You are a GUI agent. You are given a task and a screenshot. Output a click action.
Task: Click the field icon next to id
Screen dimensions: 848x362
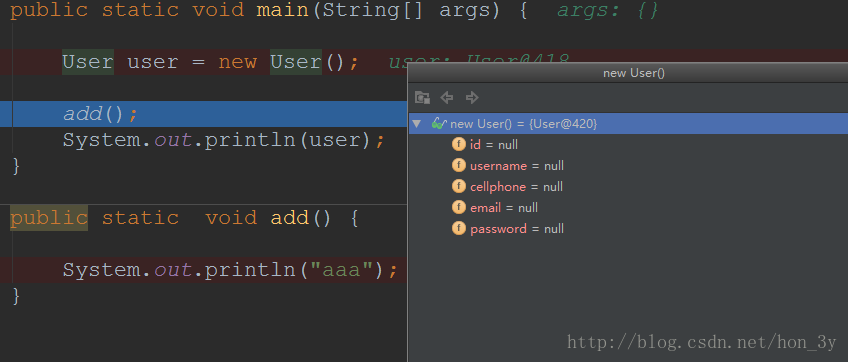click(x=459, y=144)
